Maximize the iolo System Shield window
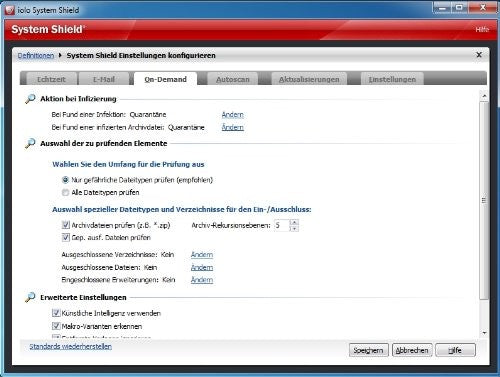500x377 pixels. (459, 8)
